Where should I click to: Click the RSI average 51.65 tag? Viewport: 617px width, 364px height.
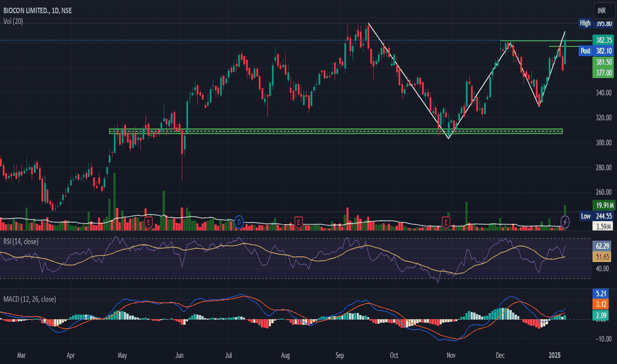tap(602, 257)
